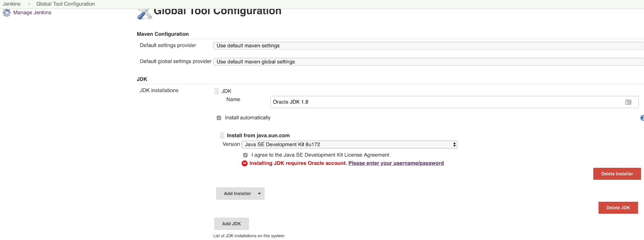Click the Delete JDK button
The height and width of the screenshot is (240, 644).
point(618,208)
